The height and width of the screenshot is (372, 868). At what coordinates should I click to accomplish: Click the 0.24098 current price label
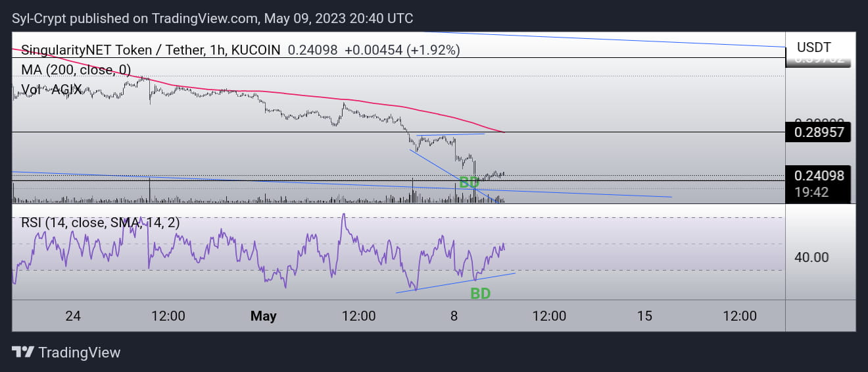click(x=819, y=176)
